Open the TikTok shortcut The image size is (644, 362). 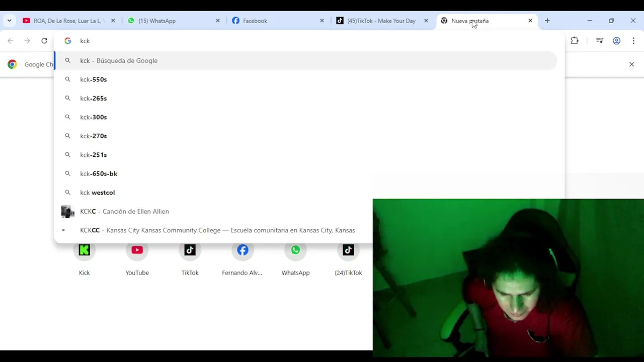pos(190,258)
